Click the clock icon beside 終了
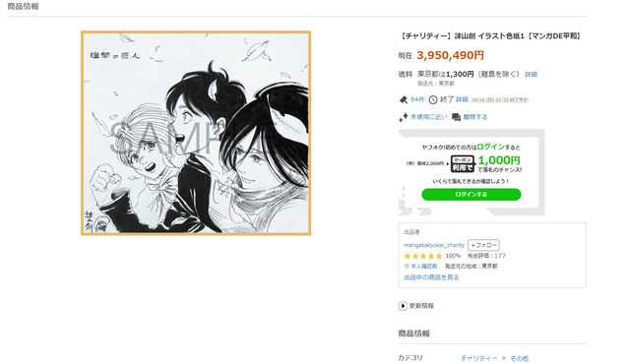The width and height of the screenshot is (630, 364). pos(433,99)
